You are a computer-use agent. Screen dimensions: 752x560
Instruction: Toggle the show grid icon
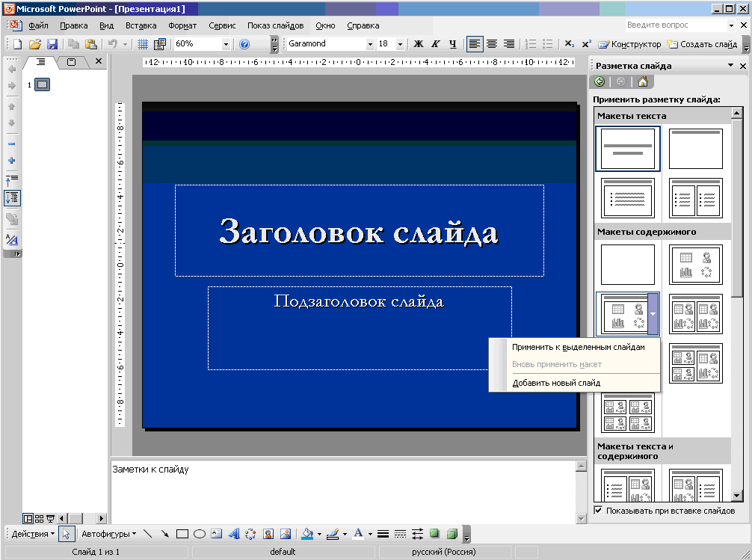coord(143,44)
